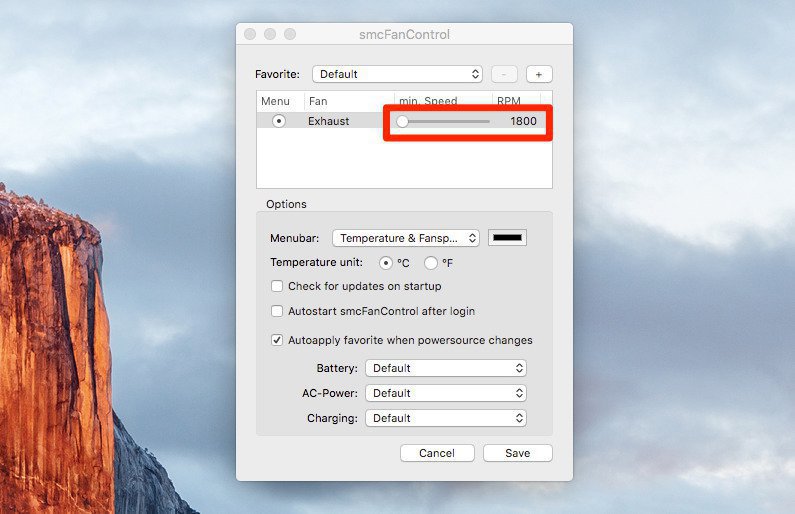Open the Battery favorite dropdown
Image resolution: width=795 pixels, height=514 pixels.
(x=446, y=368)
